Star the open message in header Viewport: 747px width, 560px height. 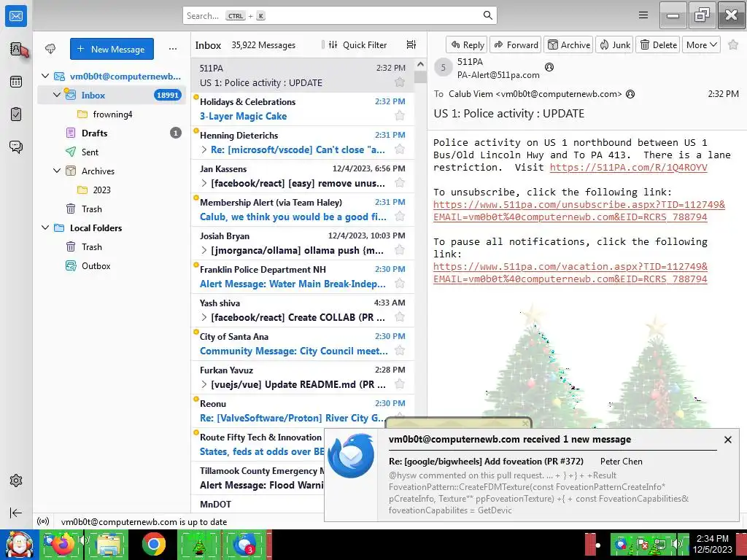tap(733, 44)
